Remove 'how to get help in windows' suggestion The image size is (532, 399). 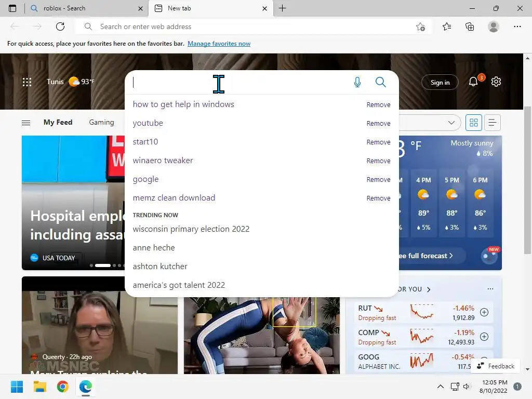tap(378, 104)
